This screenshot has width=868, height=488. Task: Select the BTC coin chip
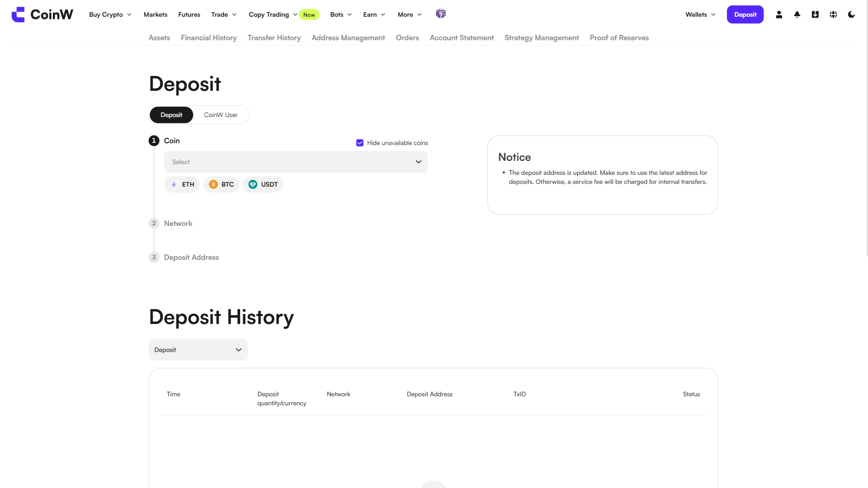[x=222, y=184]
